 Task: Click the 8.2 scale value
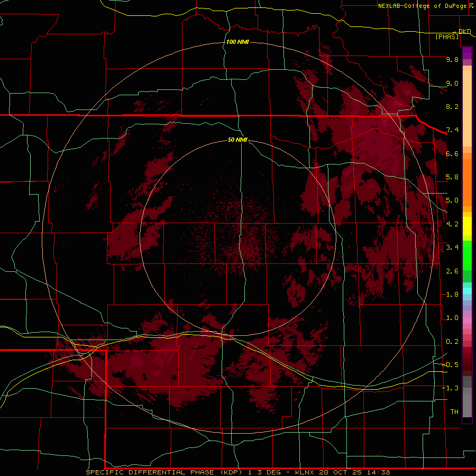coord(452,106)
